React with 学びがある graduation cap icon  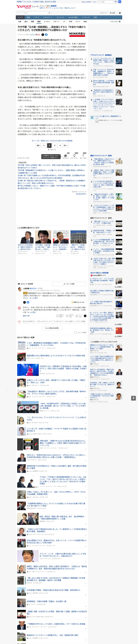(66, 156)
